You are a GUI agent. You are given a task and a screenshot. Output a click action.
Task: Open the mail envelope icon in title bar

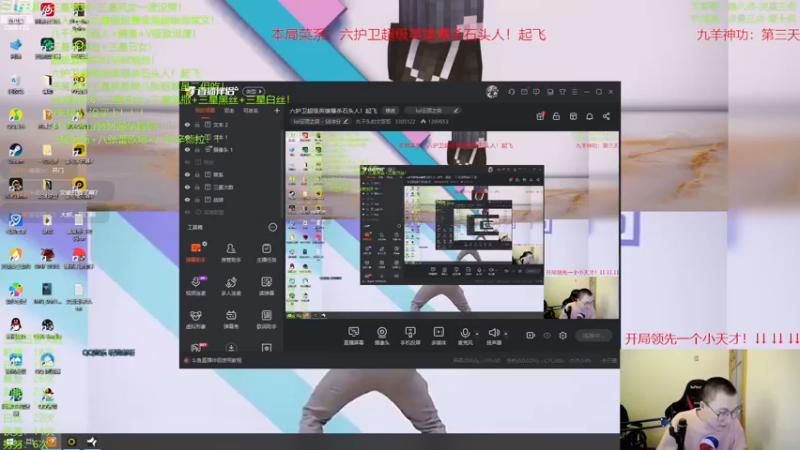pos(524,92)
